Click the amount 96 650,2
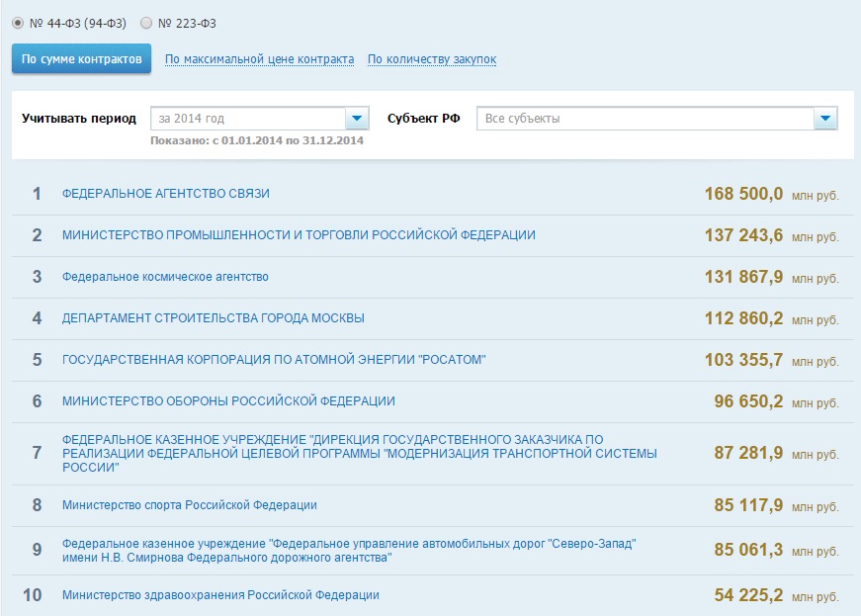 (x=749, y=401)
